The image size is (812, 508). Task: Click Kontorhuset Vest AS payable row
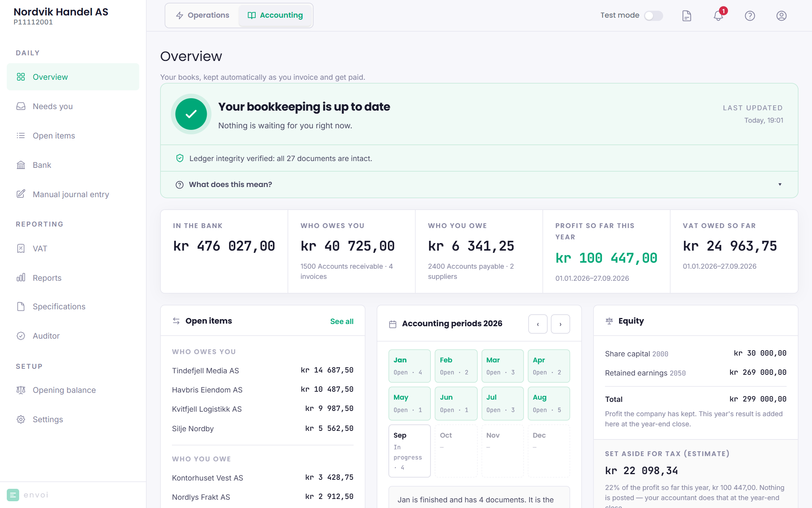pyautogui.click(x=263, y=478)
